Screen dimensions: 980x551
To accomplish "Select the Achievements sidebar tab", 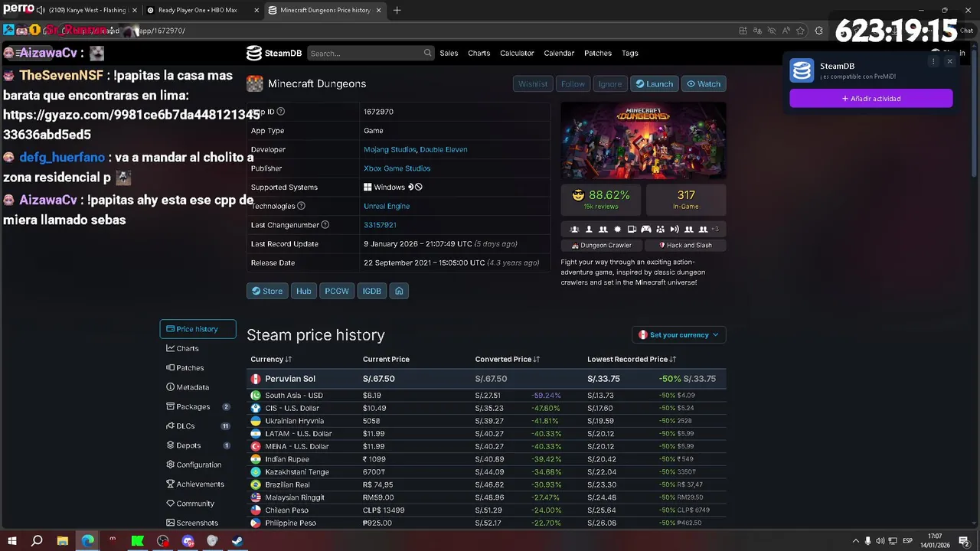I will 198,484.
